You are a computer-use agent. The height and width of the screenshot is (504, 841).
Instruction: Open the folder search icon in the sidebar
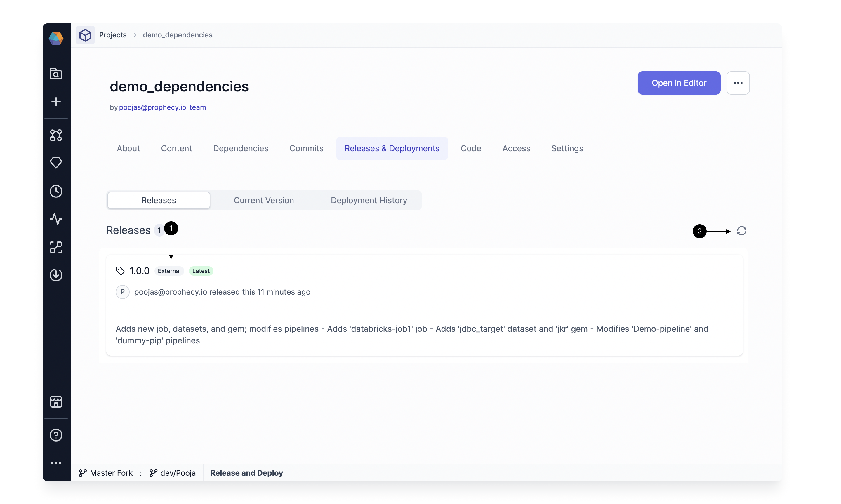(56, 74)
